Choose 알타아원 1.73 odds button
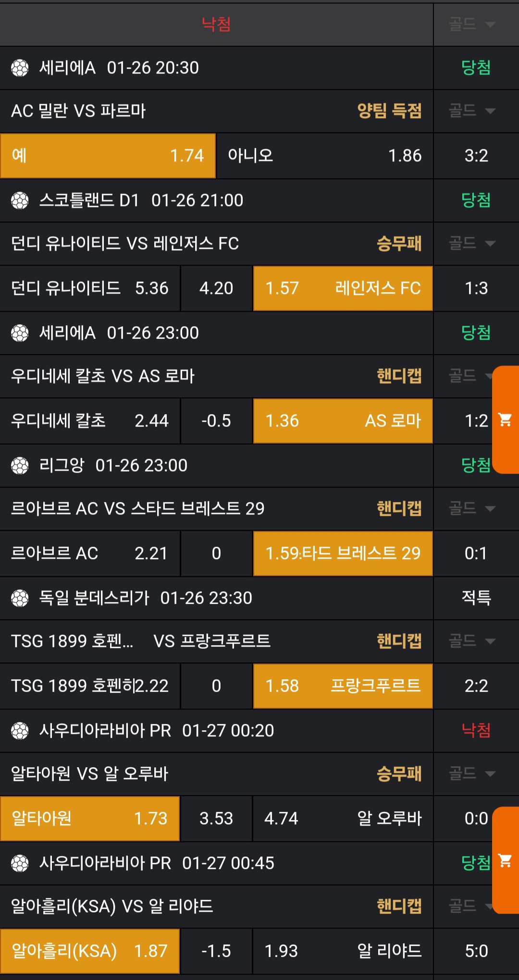Image resolution: width=519 pixels, height=980 pixels. (x=90, y=819)
